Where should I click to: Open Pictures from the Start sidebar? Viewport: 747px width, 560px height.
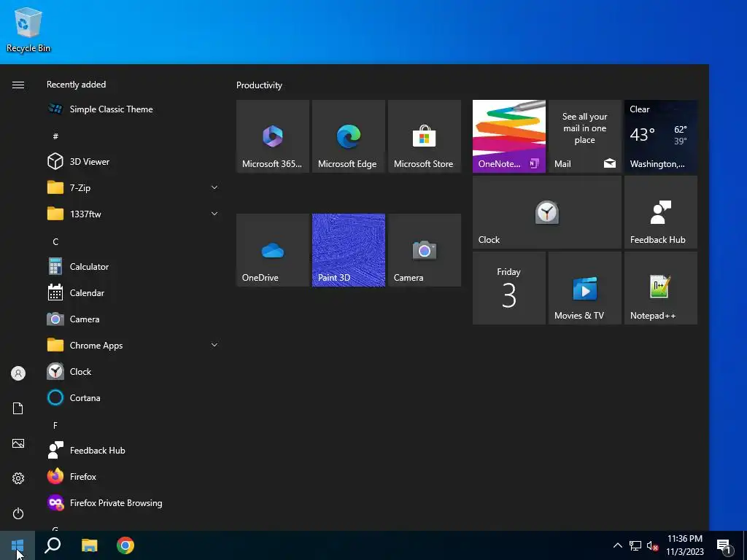click(18, 443)
